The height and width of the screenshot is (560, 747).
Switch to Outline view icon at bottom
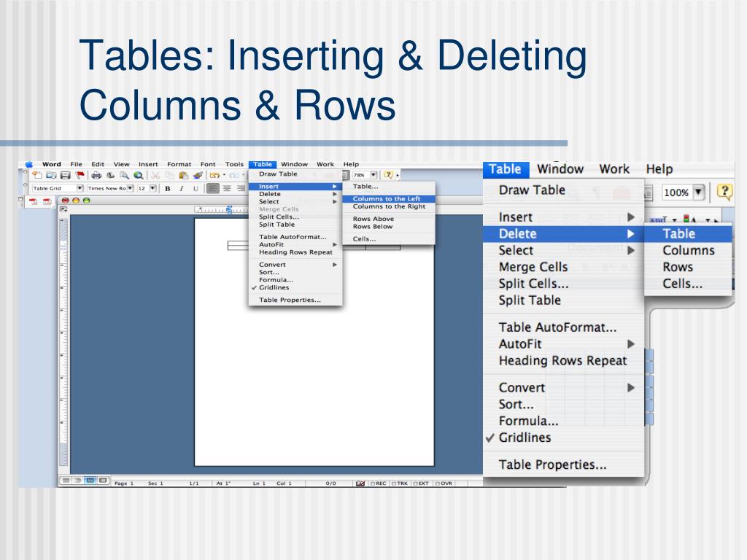[77, 480]
